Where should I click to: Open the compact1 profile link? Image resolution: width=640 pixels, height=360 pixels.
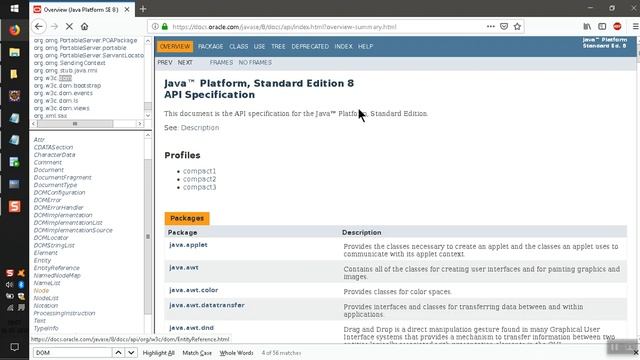click(x=199, y=171)
